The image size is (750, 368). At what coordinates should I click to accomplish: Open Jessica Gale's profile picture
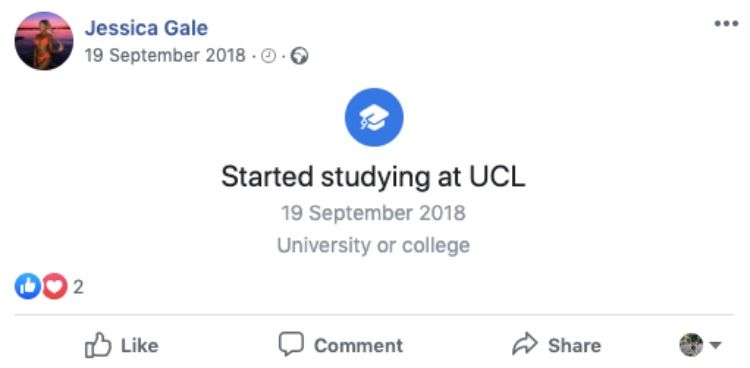(x=44, y=41)
